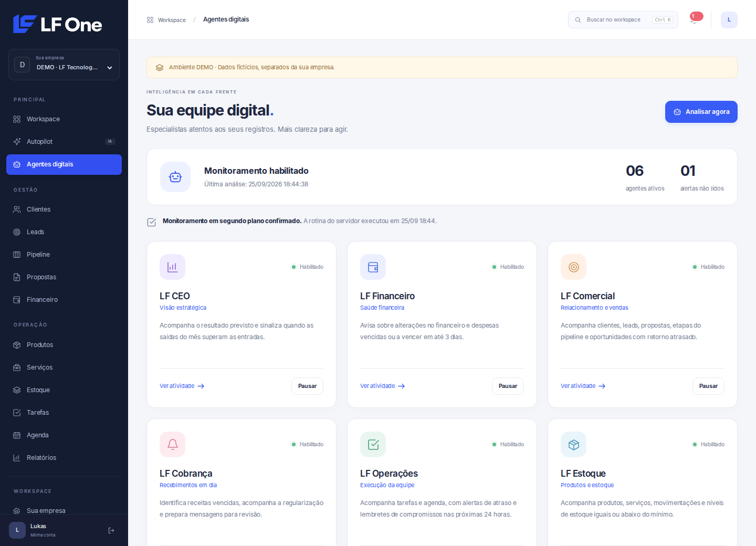
Task: Click the LF Estoque box icon
Action: pos(573,445)
